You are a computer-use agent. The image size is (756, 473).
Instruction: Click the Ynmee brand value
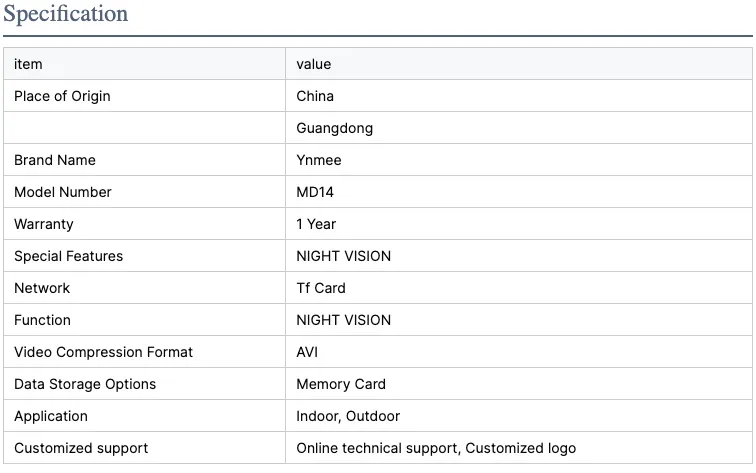pos(319,160)
